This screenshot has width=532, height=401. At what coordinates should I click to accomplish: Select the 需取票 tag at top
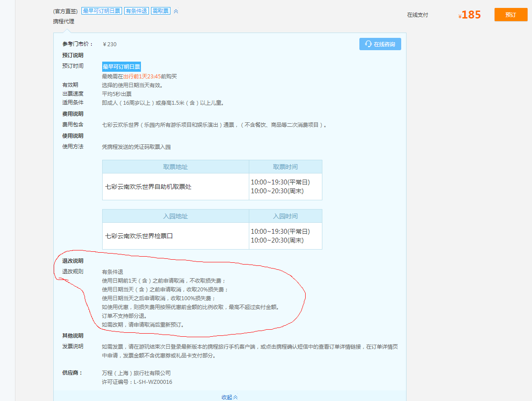coord(161,11)
